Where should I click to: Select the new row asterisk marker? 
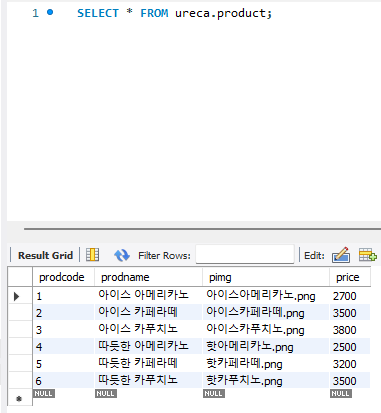click(19, 398)
